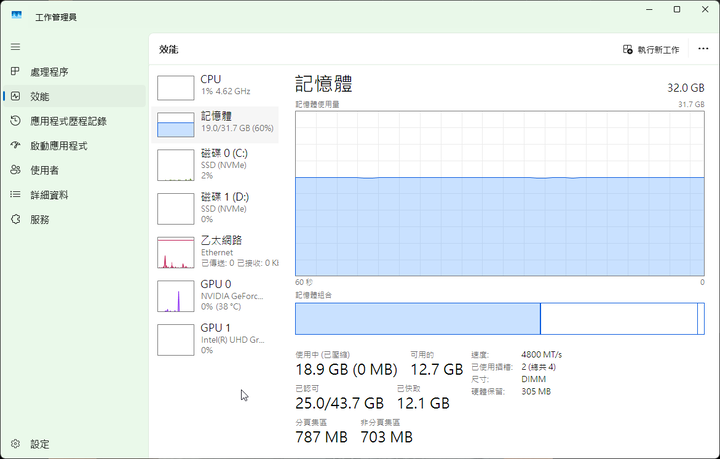720x459 pixels.
Task: Click the 4800 MT/s speed value
Action: coord(541,355)
